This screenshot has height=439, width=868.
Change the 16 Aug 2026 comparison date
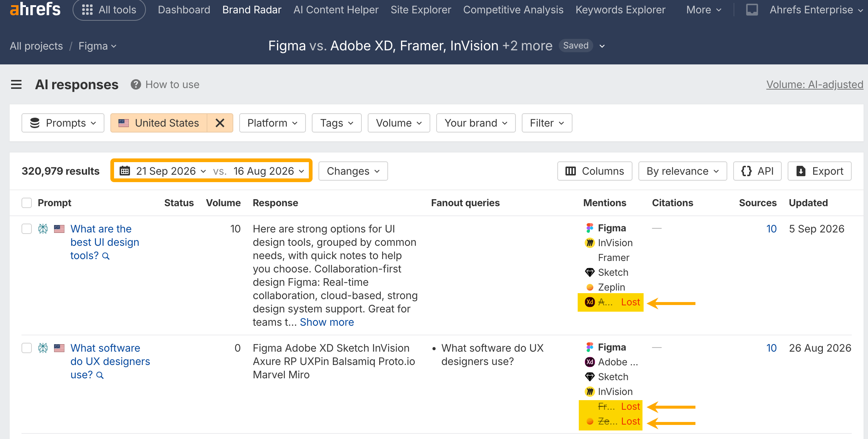[269, 171]
